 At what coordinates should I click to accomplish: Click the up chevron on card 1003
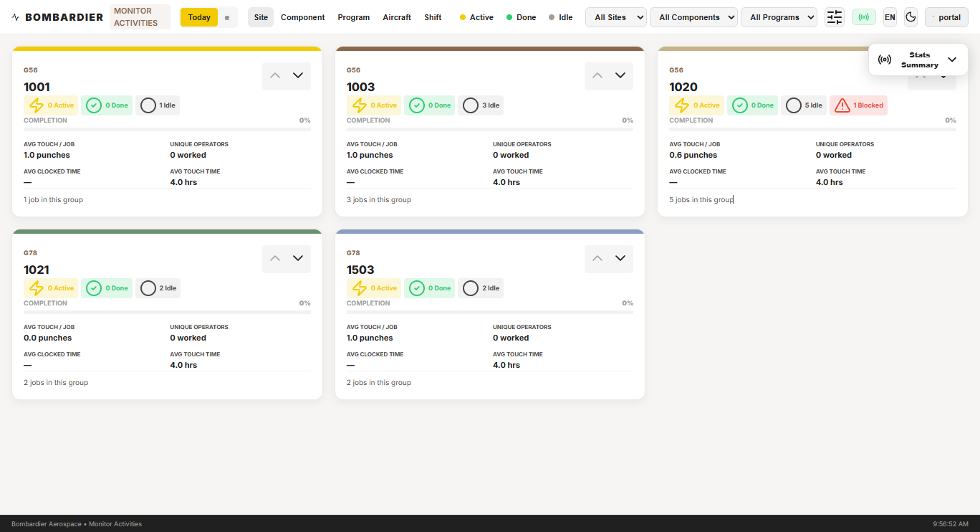click(x=597, y=75)
